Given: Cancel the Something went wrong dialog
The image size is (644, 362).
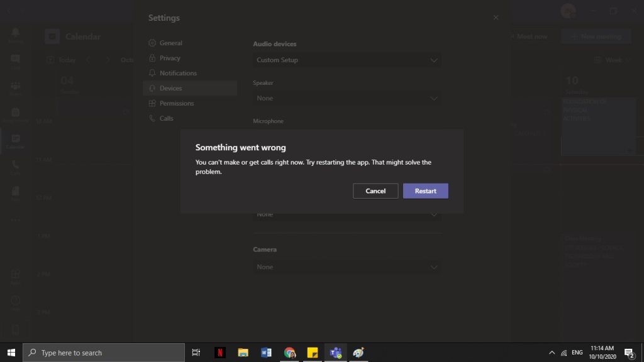Looking at the screenshot, I should click(375, 190).
